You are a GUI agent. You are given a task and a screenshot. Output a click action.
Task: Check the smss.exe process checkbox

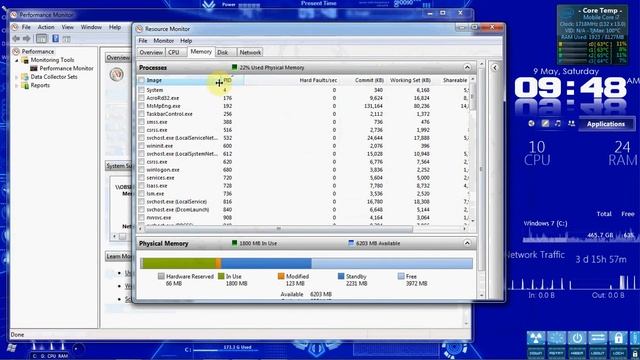point(142,122)
